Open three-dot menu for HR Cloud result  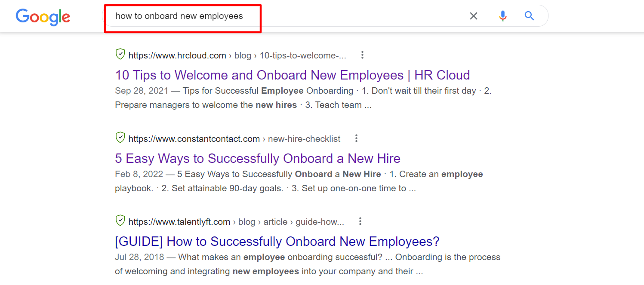coord(362,55)
